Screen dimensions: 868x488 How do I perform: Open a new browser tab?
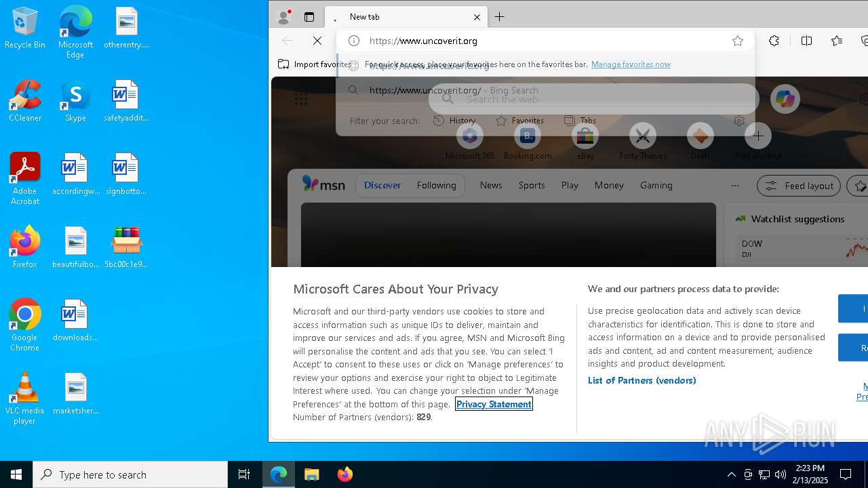pyautogui.click(x=500, y=17)
